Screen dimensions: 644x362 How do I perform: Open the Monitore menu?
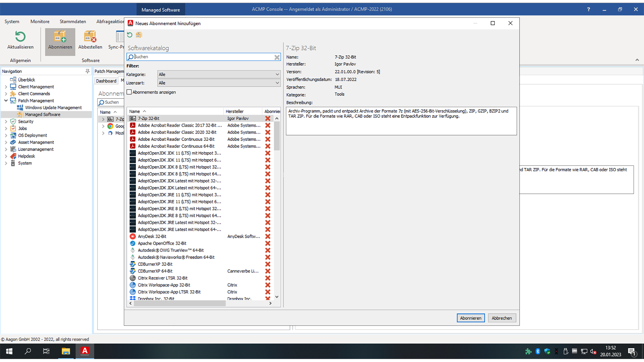point(40,21)
